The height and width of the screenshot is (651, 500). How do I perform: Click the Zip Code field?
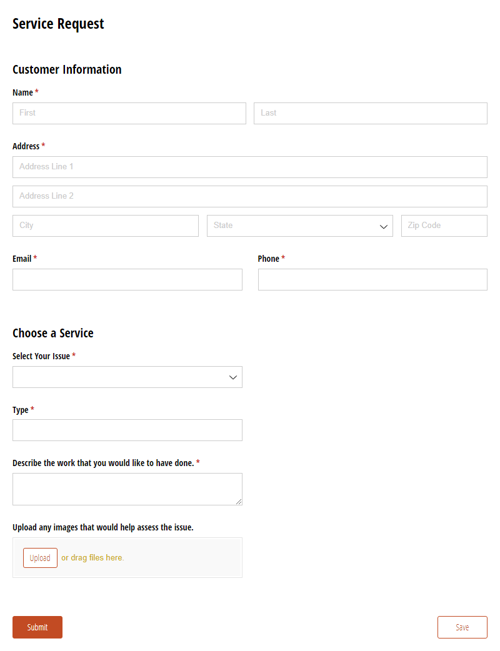click(x=444, y=226)
